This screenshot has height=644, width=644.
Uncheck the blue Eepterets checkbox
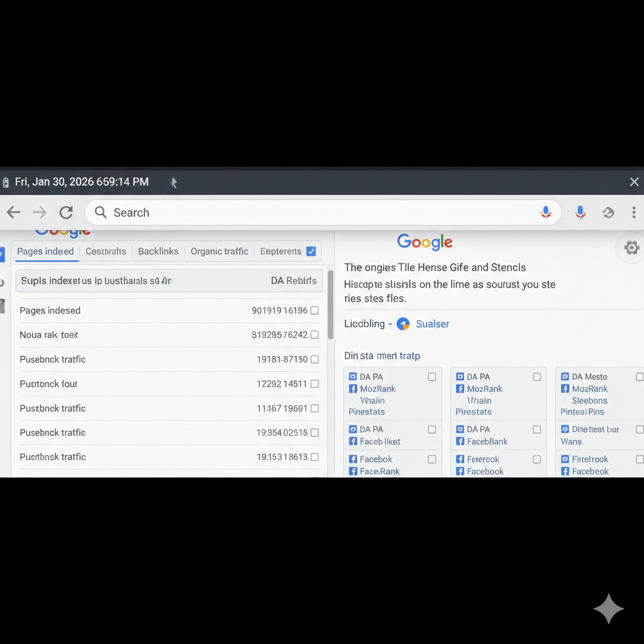[x=311, y=251]
